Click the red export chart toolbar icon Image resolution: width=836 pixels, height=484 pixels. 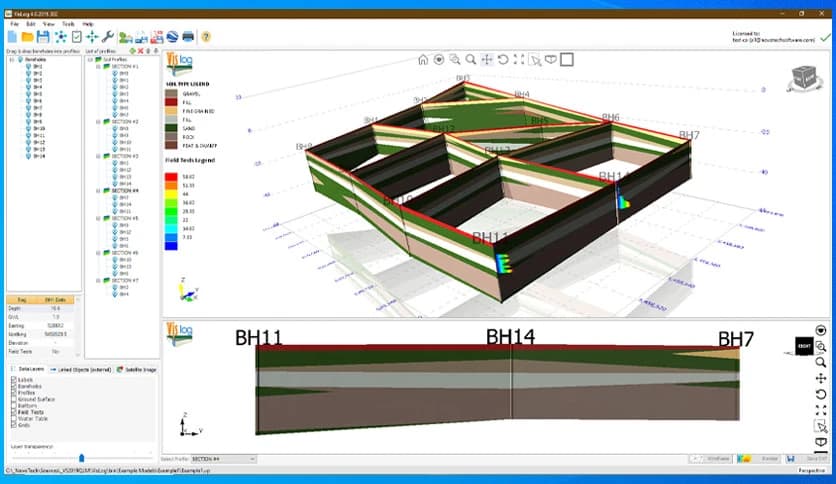[157, 37]
